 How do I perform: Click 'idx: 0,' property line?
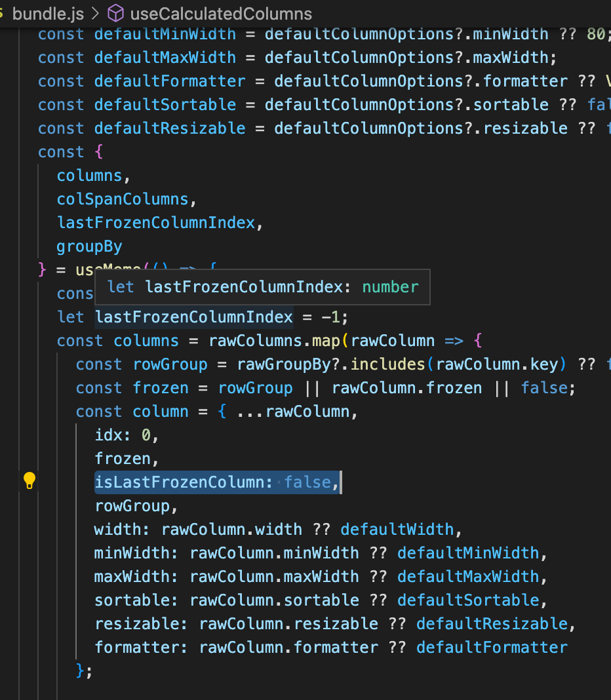point(127,435)
